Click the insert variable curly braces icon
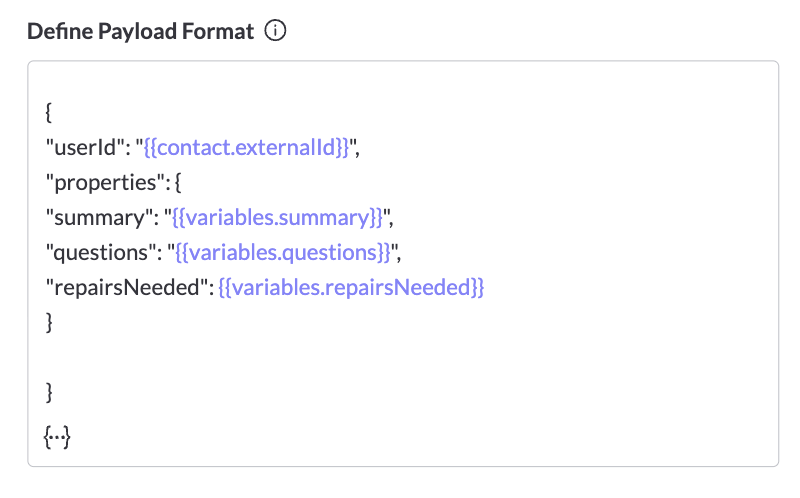This screenshot has height=498, width=800. point(57,437)
